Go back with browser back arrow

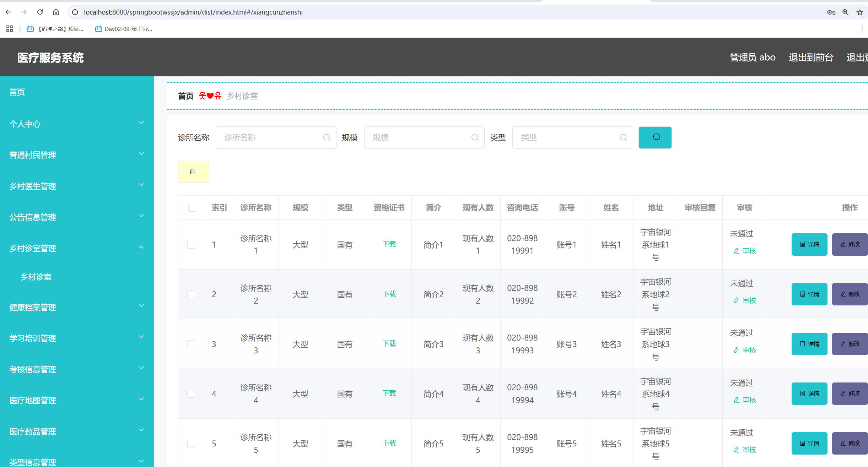(8, 12)
